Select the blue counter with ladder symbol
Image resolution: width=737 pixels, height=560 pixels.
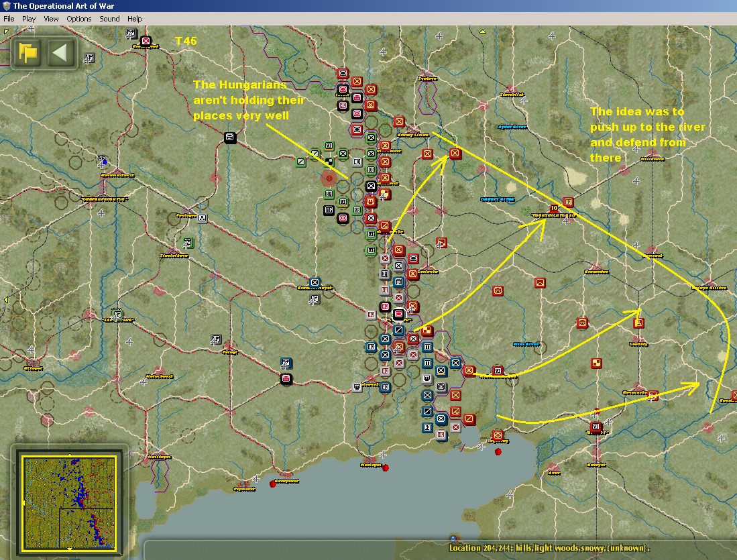(x=398, y=282)
